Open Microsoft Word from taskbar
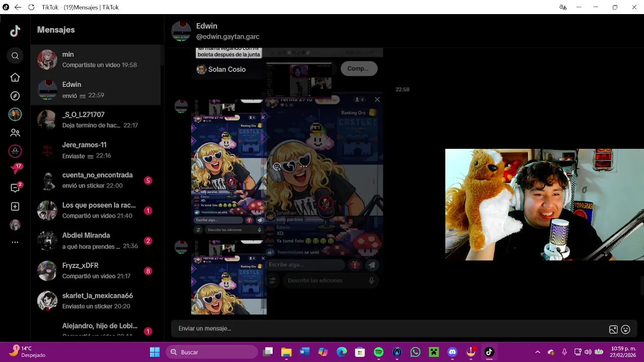This screenshot has width=644, height=362. tap(304, 352)
